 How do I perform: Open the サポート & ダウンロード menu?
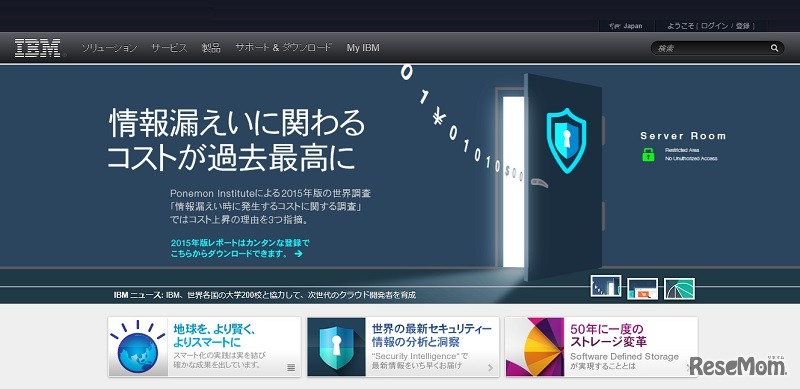coord(283,47)
